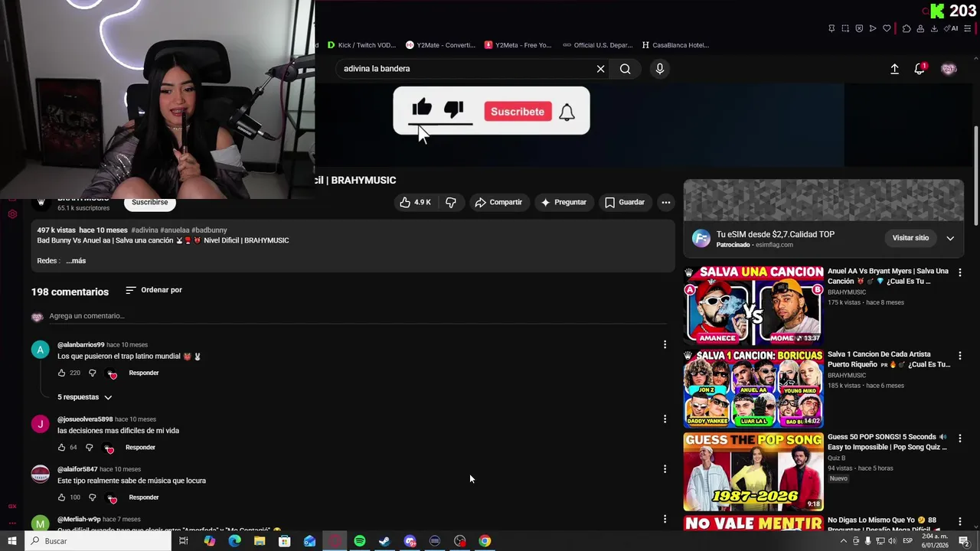Like the video with 4.9 K thumbs up
The image size is (980, 551).
click(x=414, y=202)
